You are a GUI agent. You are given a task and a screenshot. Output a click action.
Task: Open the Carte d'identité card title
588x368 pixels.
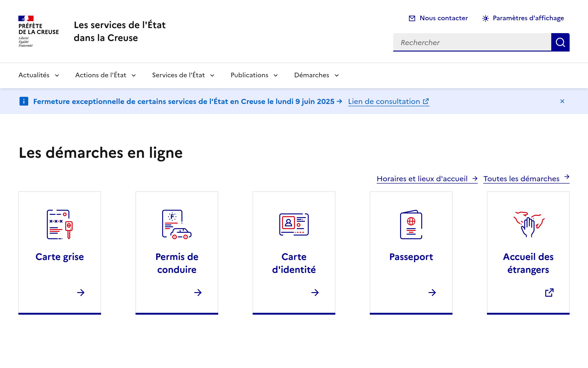pos(294,263)
